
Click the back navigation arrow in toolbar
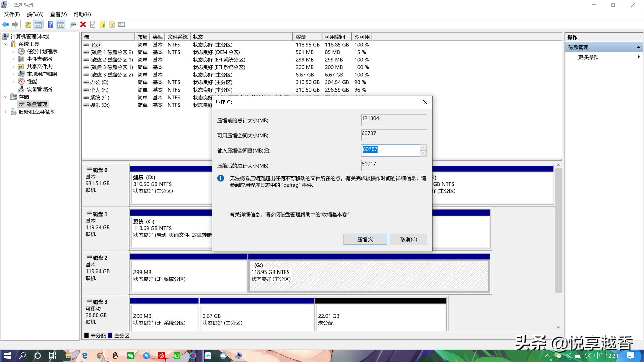(x=6, y=24)
